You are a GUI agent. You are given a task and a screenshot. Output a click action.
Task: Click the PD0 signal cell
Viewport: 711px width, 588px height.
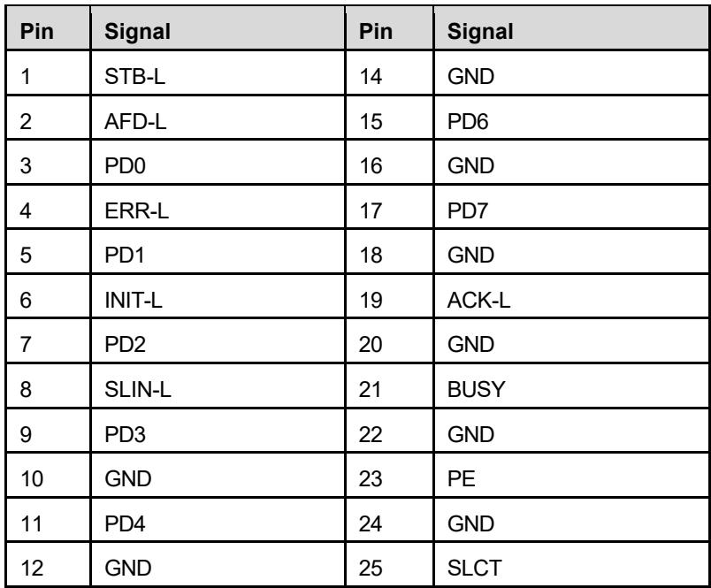tap(218, 162)
